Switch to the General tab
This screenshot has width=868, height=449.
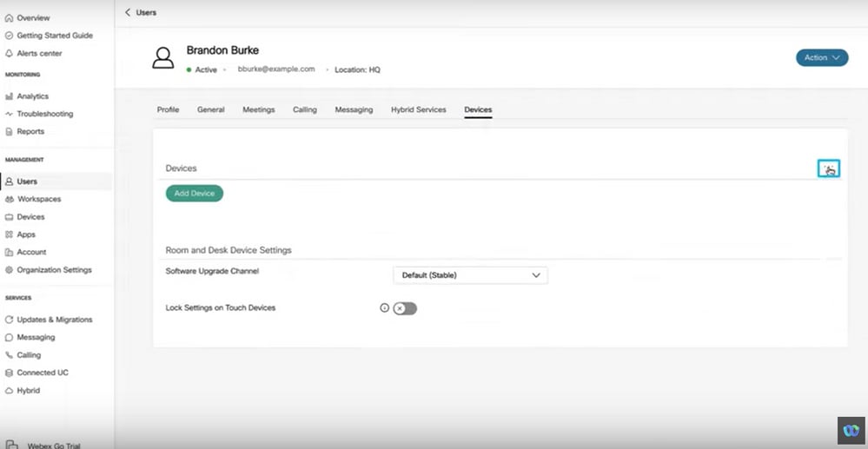point(211,109)
